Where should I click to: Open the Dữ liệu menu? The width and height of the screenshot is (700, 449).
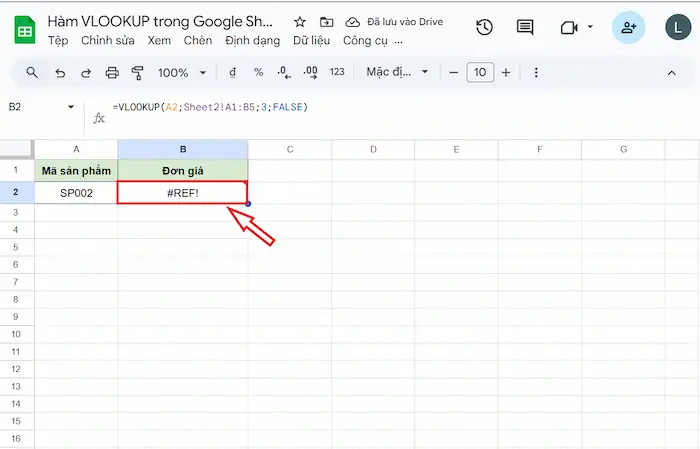click(312, 41)
